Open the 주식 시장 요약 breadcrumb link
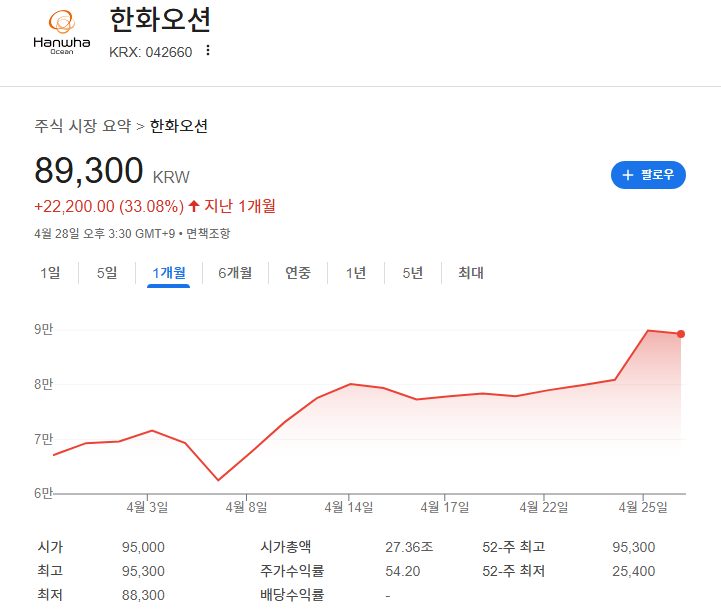 [83, 126]
